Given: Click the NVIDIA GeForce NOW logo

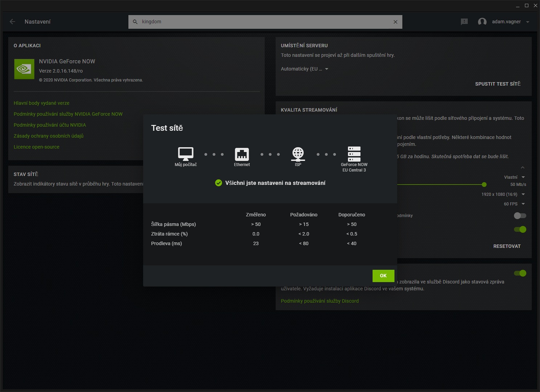Looking at the screenshot, I should (24, 69).
